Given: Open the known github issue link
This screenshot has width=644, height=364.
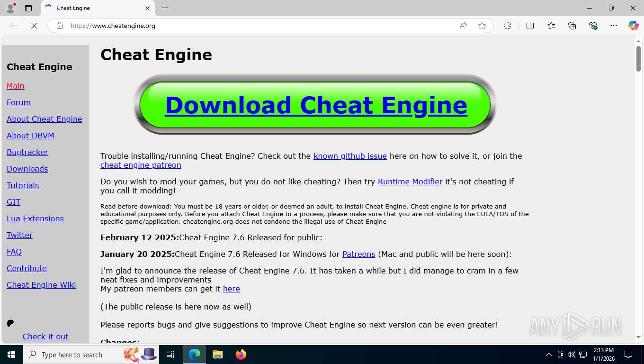Looking at the screenshot, I should 350,156.
